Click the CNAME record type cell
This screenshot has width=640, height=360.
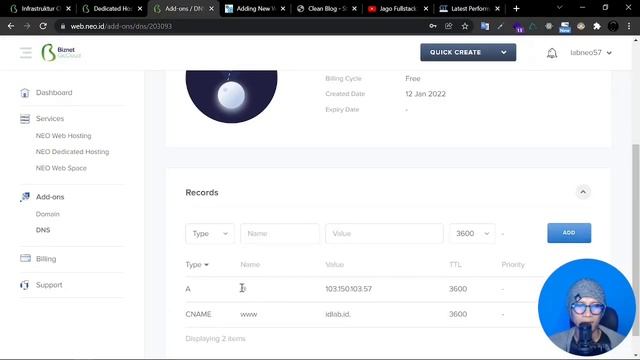tap(198, 314)
